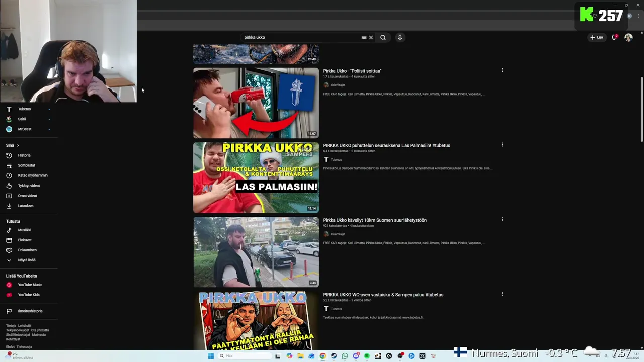Viewport: 644px width, 362px height.
Task: Open Lehdistö footer link
Action: tap(24, 325)
